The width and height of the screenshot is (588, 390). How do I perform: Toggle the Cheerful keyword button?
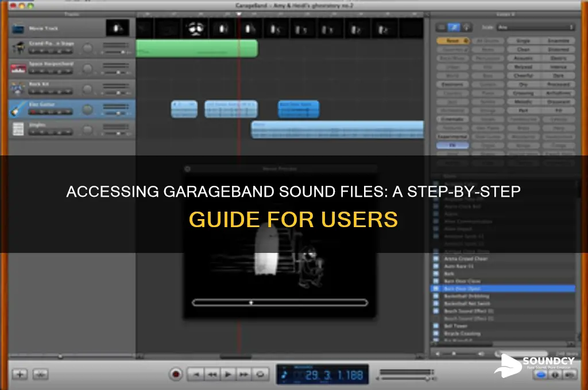(523, 76)
